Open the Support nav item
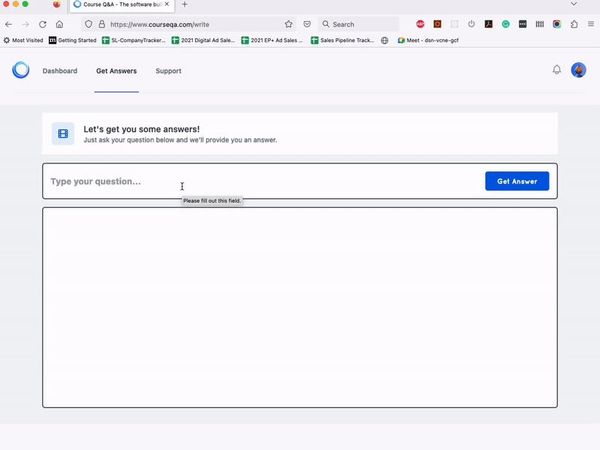This screenshot has width=600, height=450. 168,71
